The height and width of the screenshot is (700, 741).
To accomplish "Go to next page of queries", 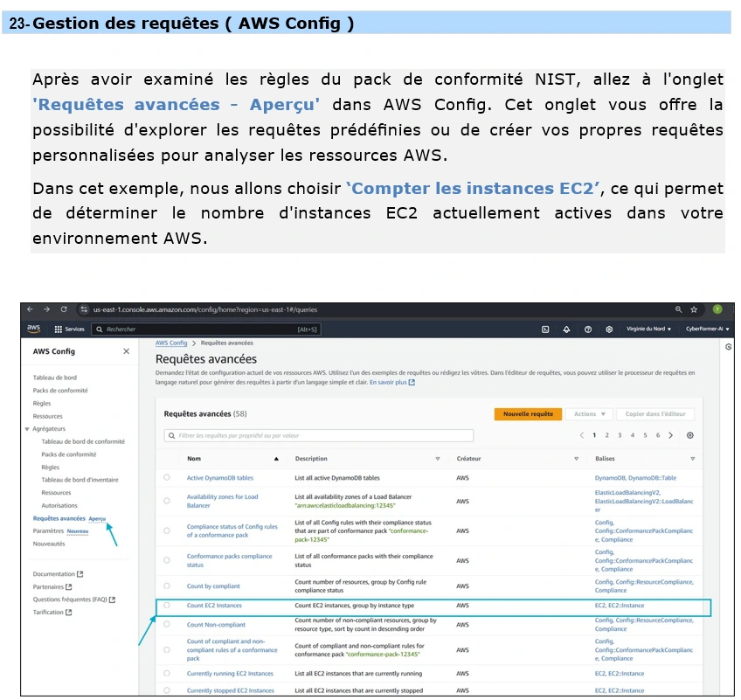I will pos(670,435).
